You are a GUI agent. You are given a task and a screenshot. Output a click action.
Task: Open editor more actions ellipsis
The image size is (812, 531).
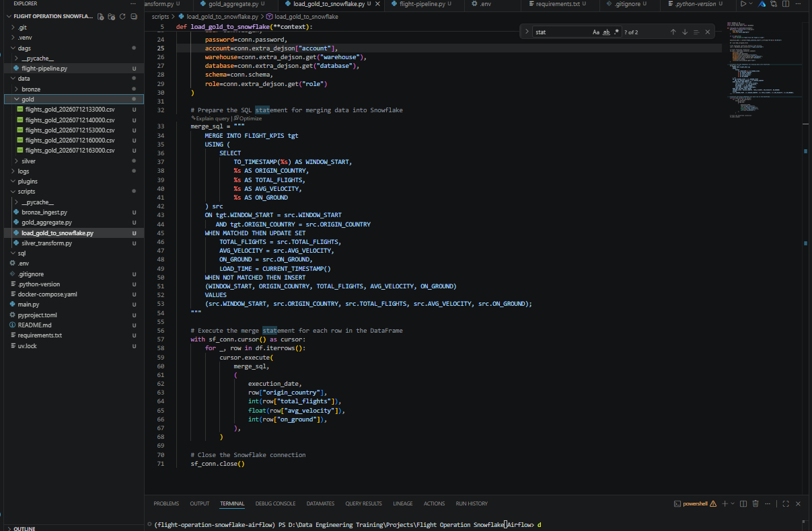point(799,4)
